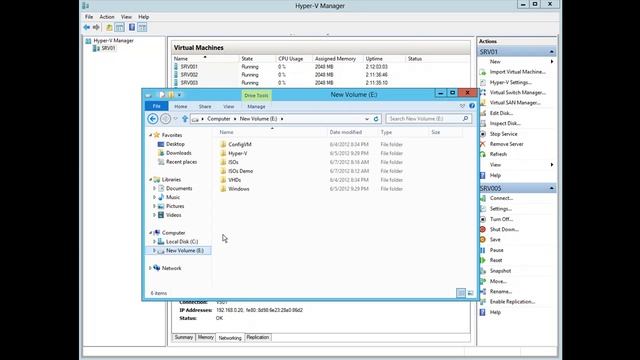Image resolution: width=640 pixels, height=360 pixels.
Task: Switch Explorer to details view icon
Action: [x=461, y=293]
